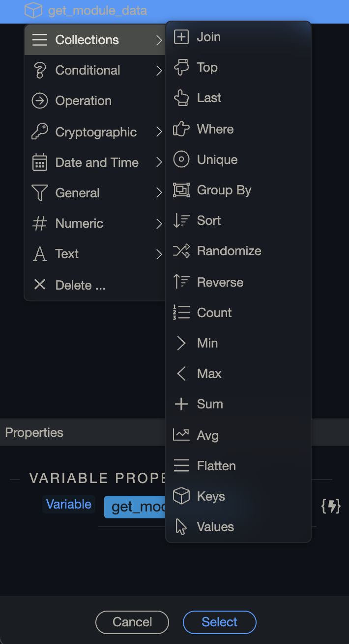Select the Values entry
The image size is (349, 644).
pyautogui.click(x=215, y=527)
